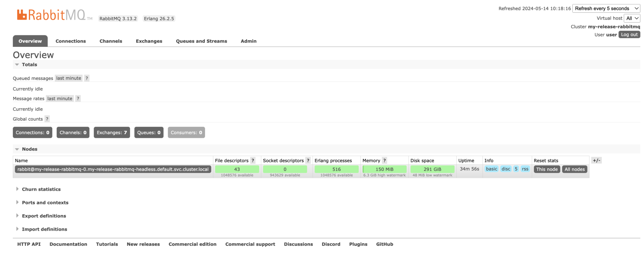This screenshot has width=644, height=266.
Task: Expand Export definitions section
Action: click(44, 216)
